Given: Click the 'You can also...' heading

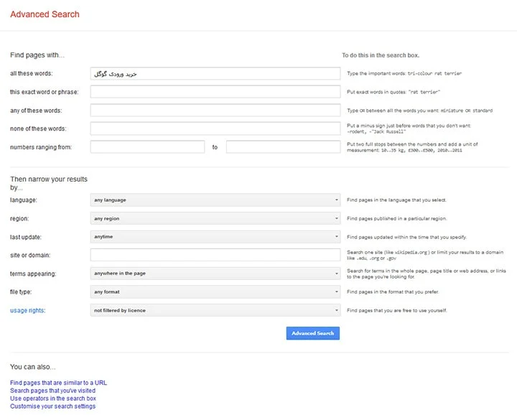Looking at the screenshot, I should point(32,367).
